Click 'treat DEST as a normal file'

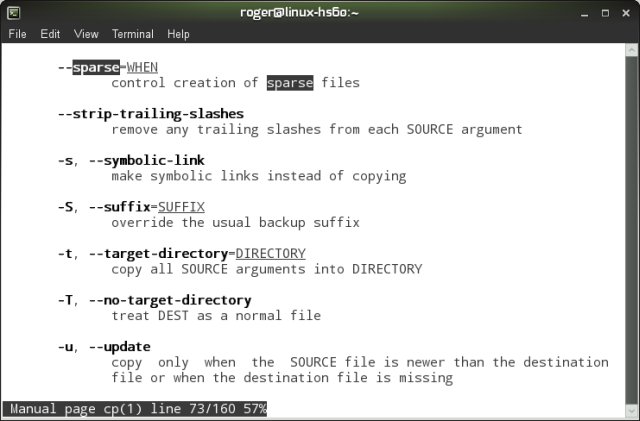(216, 316)
